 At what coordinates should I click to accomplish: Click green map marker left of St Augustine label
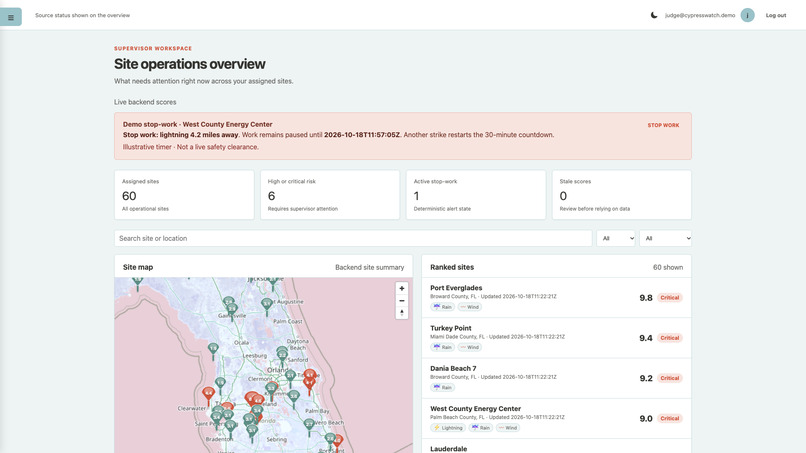pos(266,306)
